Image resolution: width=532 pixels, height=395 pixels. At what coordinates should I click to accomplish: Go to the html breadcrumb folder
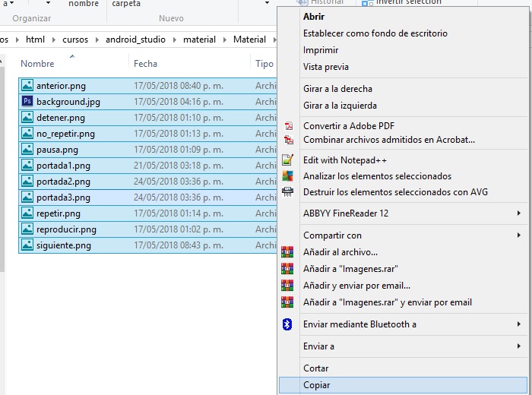click(35, 39)
